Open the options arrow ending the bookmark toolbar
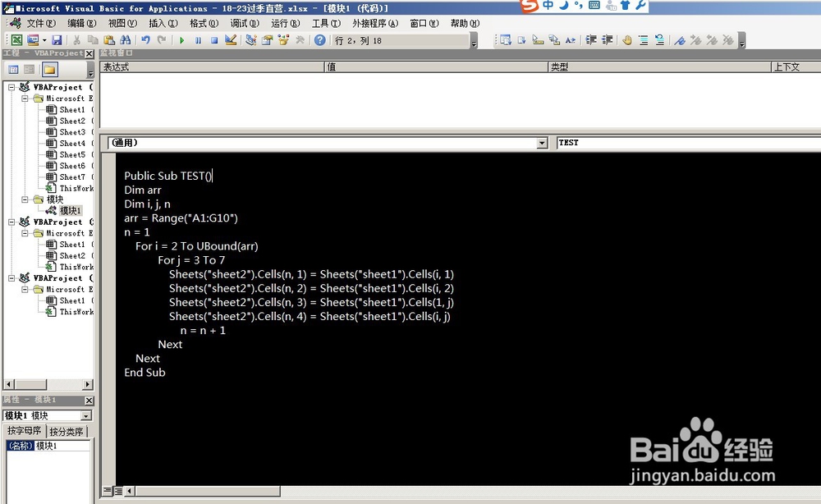Image resolution: width=821 pixels, height=504 pixels. 742,41
